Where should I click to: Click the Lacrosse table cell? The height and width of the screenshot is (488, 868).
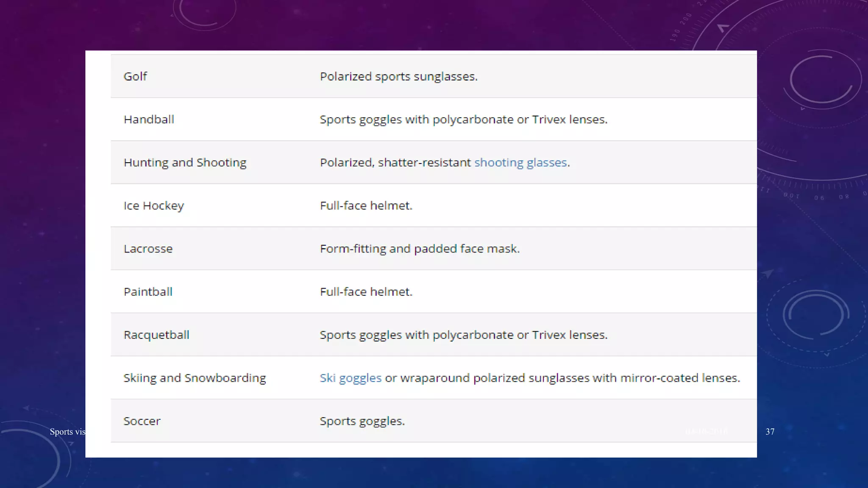click(148, 249)
